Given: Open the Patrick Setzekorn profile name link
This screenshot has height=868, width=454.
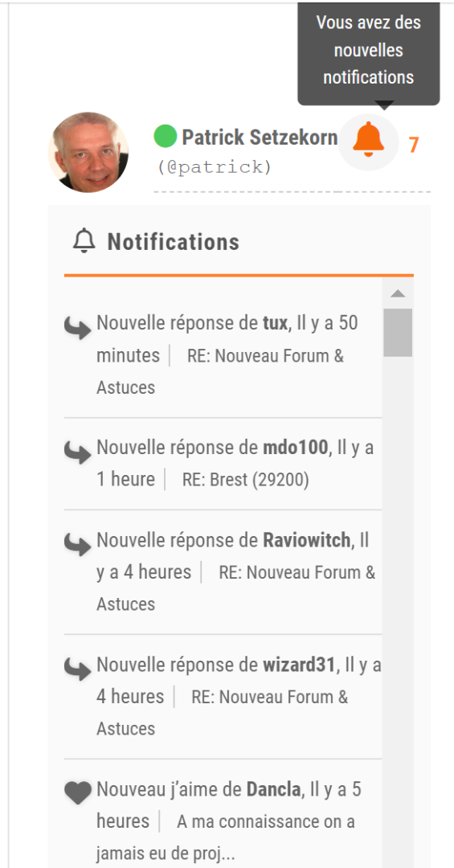Looking at the screenshot, I should coord(260,137).
